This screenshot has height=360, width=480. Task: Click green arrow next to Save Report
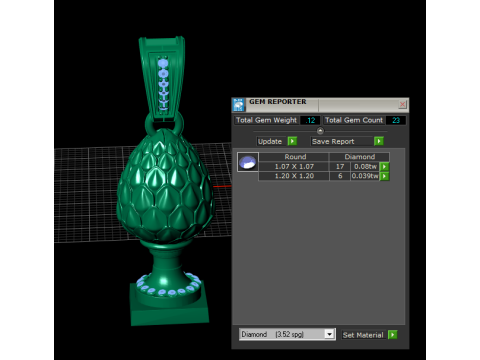point(379,141)
